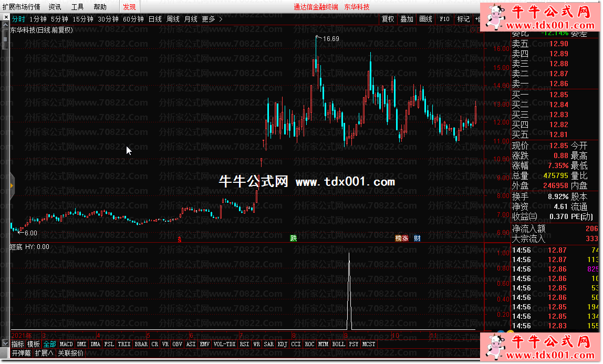Image resolution: width=603 pixels, height=364 pixels.
Task: Select the VR indicator
Action: pyautogui.click(x=165, y=344)
